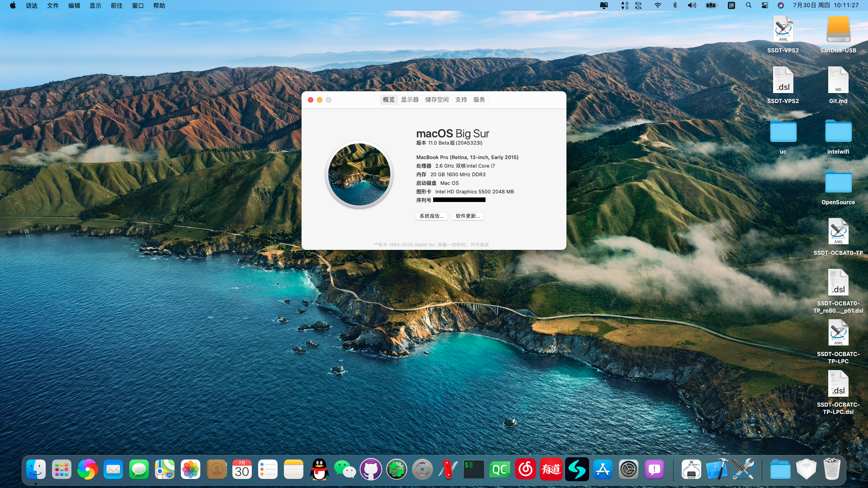Open Spotlight search in the menu bar
868x488 pixels.
point(749,5)
